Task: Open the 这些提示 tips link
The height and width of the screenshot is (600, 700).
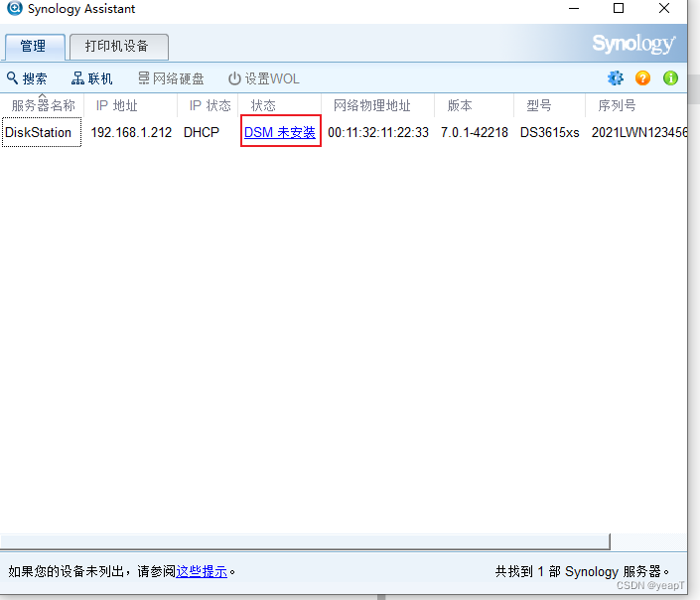Action: (x=202, y=571)
